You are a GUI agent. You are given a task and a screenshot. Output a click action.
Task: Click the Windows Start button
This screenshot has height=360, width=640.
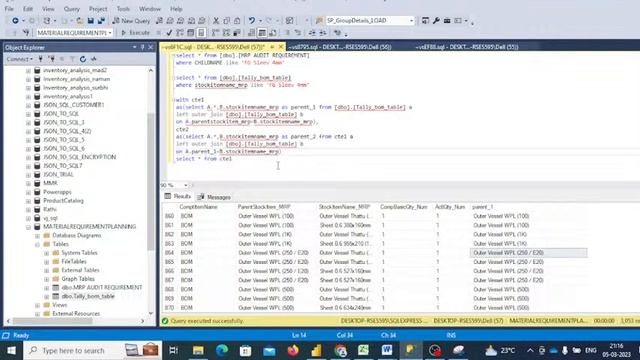click(x=11, y=350)
